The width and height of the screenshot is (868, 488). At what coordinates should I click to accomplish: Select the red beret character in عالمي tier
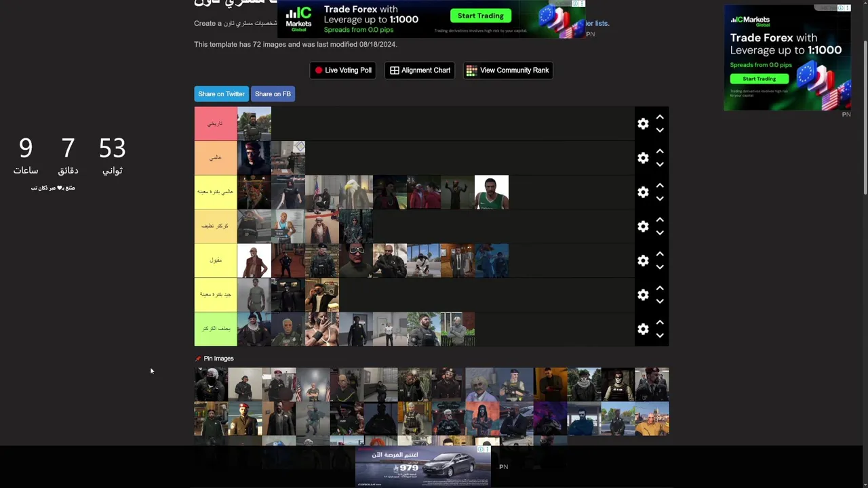[254, 158]
